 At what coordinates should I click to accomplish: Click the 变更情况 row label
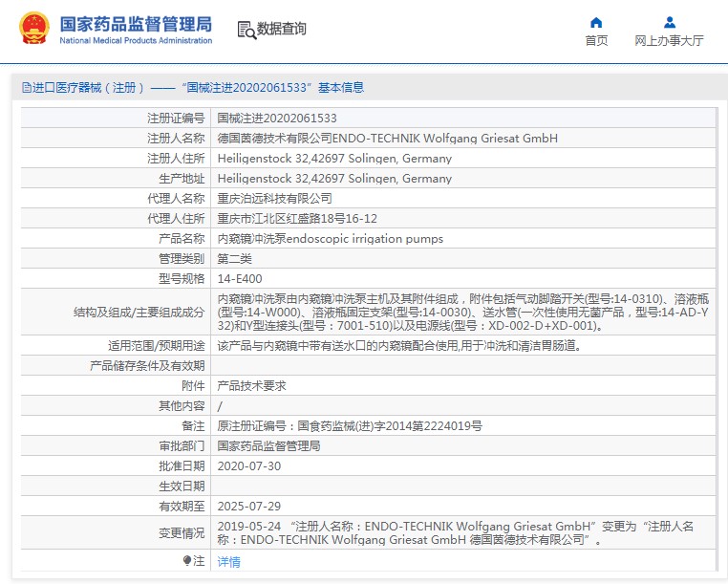(x=182, y=532)
